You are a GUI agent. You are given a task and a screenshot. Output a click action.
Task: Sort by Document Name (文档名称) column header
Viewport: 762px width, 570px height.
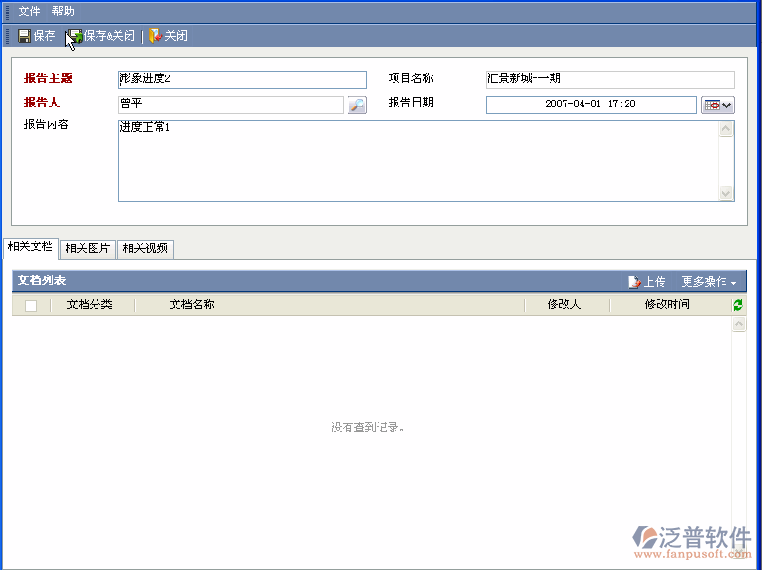[192, 305]
